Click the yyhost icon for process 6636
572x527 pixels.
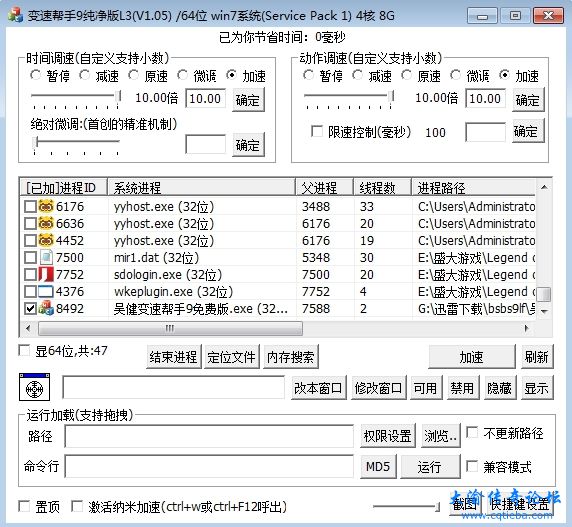(x=46, y=223)
